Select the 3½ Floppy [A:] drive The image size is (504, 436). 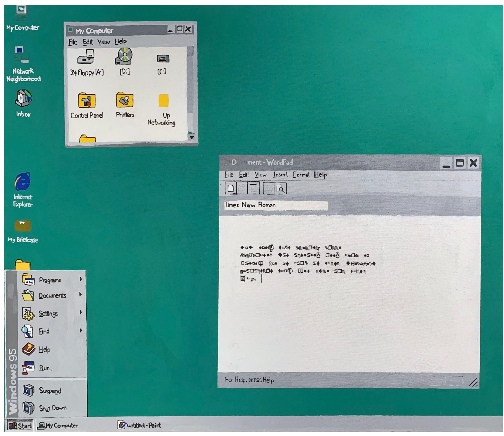pos(87,62)
